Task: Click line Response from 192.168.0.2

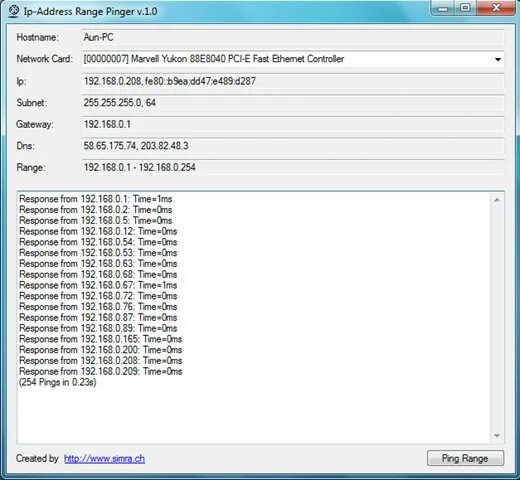Action: click(x=96, y=210)
